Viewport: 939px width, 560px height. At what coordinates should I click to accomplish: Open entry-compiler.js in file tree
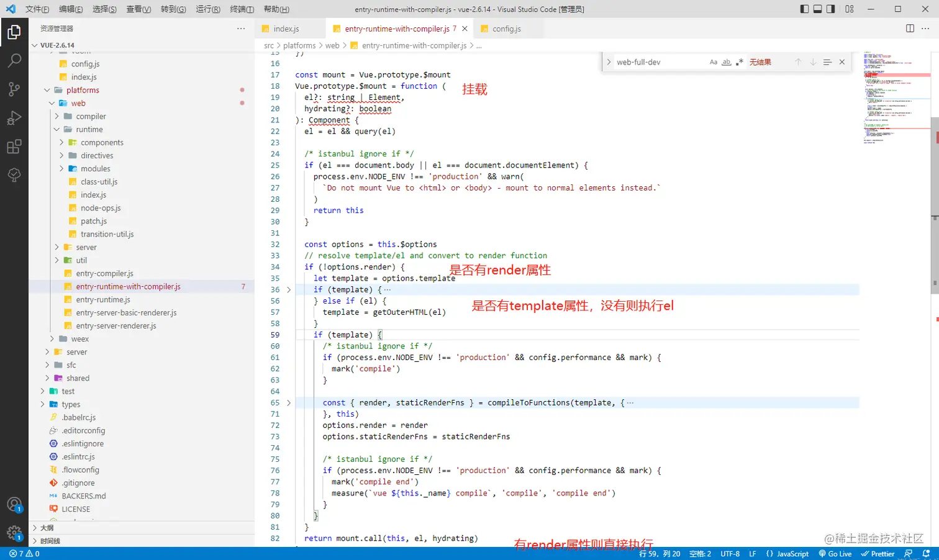104,273
